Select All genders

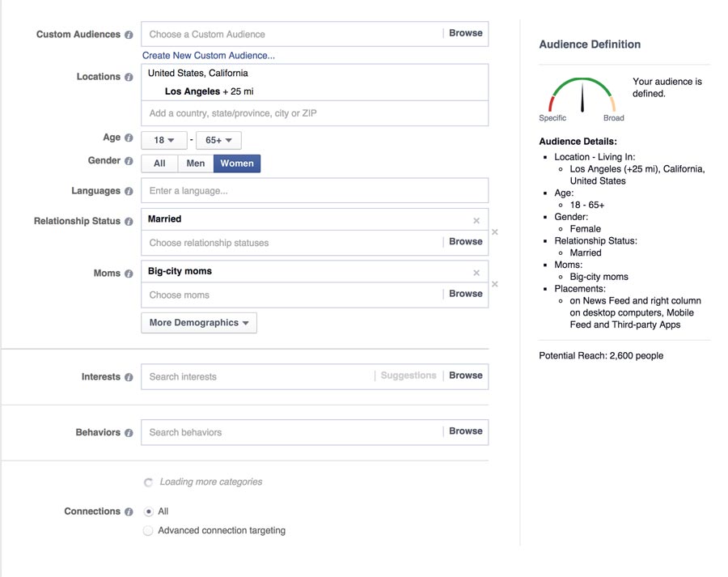159,163
